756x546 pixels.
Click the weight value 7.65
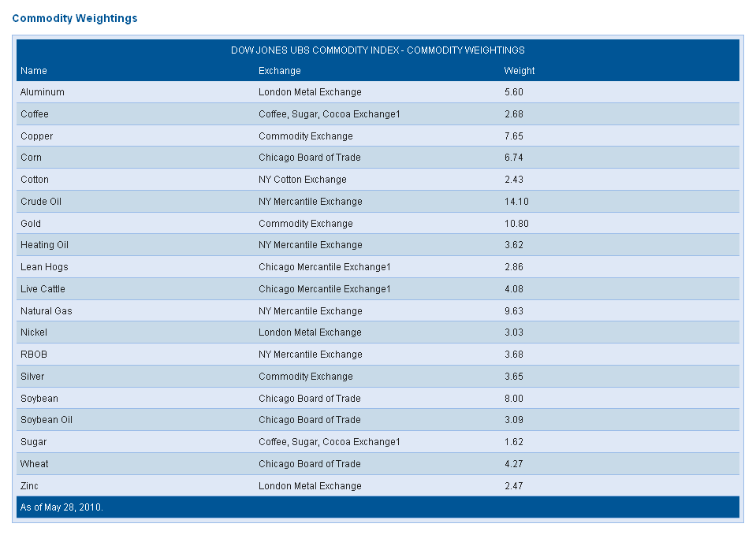[x=514, y=136]
